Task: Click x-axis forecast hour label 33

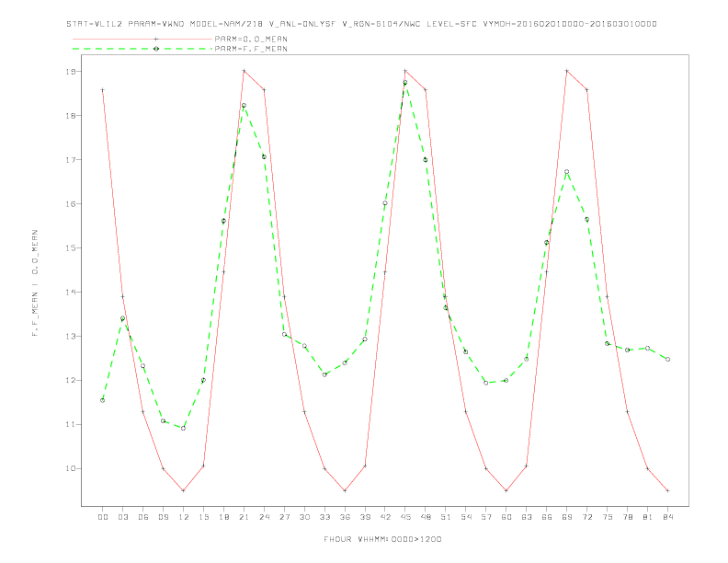Action: 324,517
